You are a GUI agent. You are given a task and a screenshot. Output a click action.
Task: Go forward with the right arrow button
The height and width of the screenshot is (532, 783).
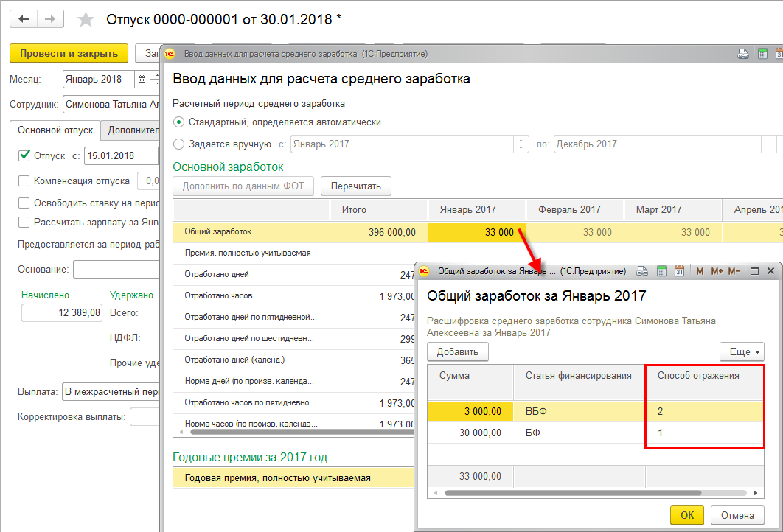(50, 19)
